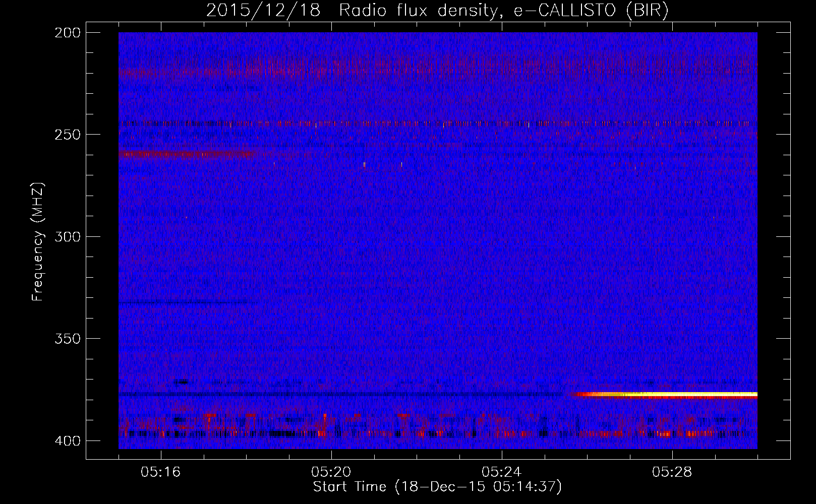
Task: Click the 300 frequency tick label
Action: 67,236
